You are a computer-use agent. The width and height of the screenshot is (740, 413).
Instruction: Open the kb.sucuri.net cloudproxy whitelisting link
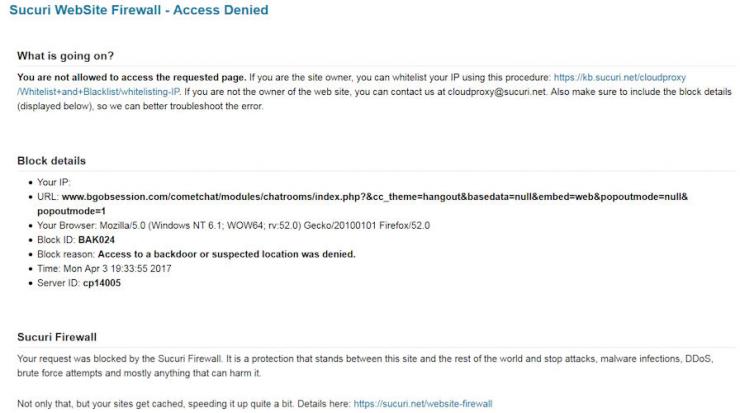[x=619, y=77]
